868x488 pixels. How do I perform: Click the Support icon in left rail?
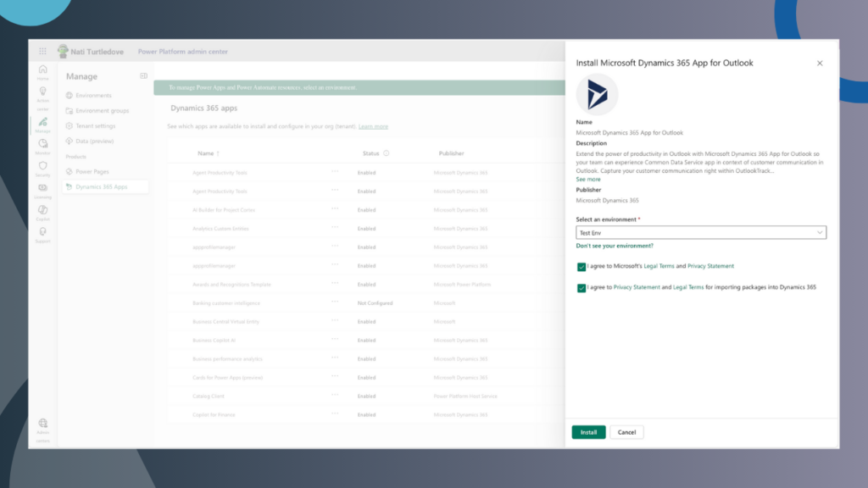click(x=43, y=231)
